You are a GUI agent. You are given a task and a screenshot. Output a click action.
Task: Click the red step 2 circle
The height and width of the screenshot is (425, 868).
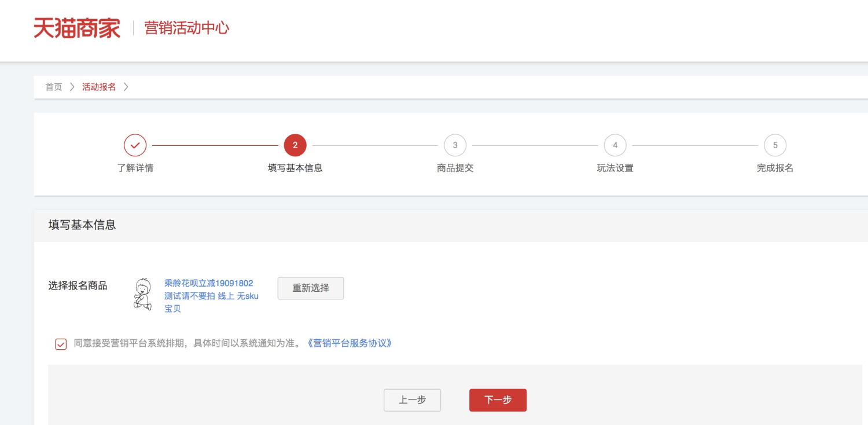[x=295, y=145]
